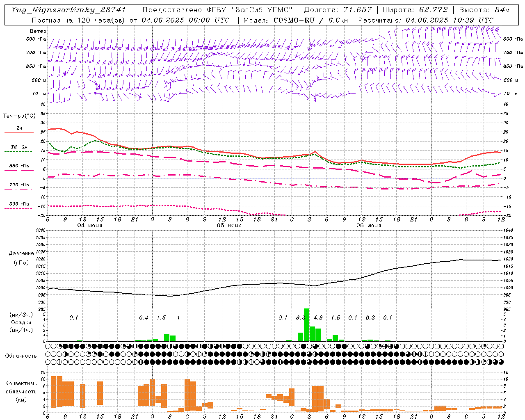Click the red line sample under the 2м legend
Screen dimensions: 525x420
[19, 132]
